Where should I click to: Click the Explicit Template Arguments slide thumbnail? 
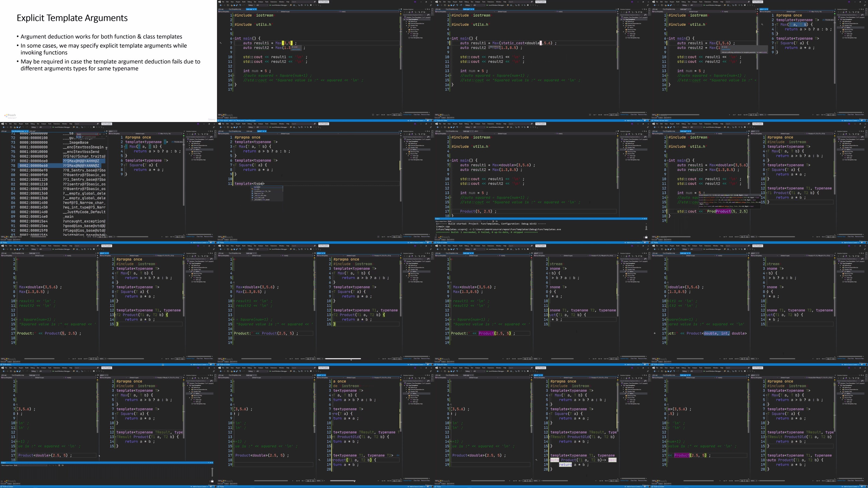pos(108,61)
